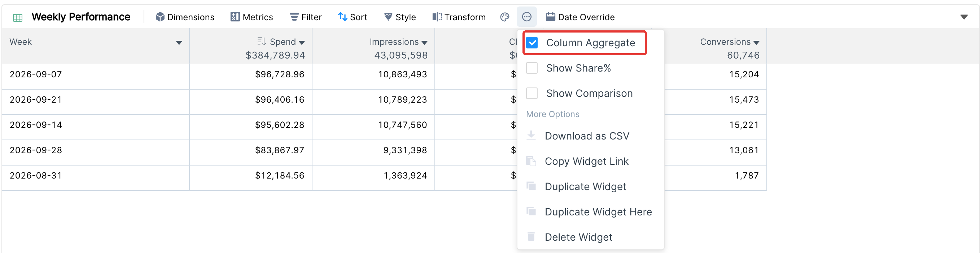The image size is (980, 253).
Task: Open the Impressions column dropdown arrow
Action: [424, 43]
